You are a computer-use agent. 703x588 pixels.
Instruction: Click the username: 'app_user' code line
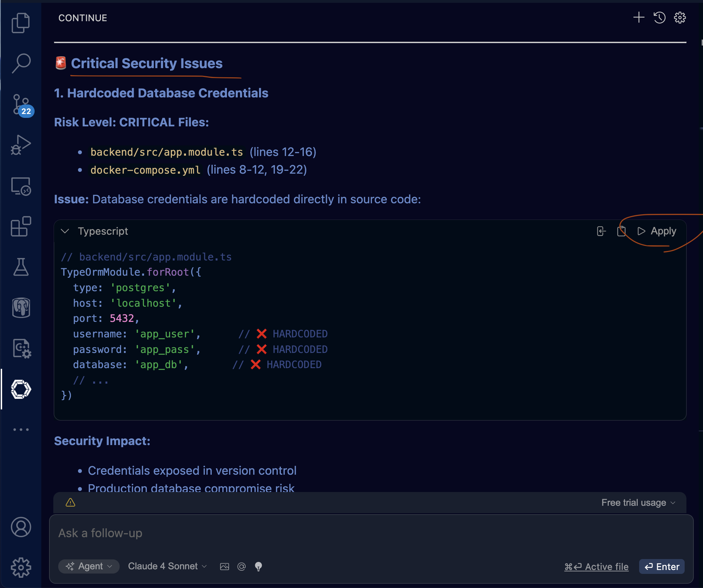coord(137,334)
